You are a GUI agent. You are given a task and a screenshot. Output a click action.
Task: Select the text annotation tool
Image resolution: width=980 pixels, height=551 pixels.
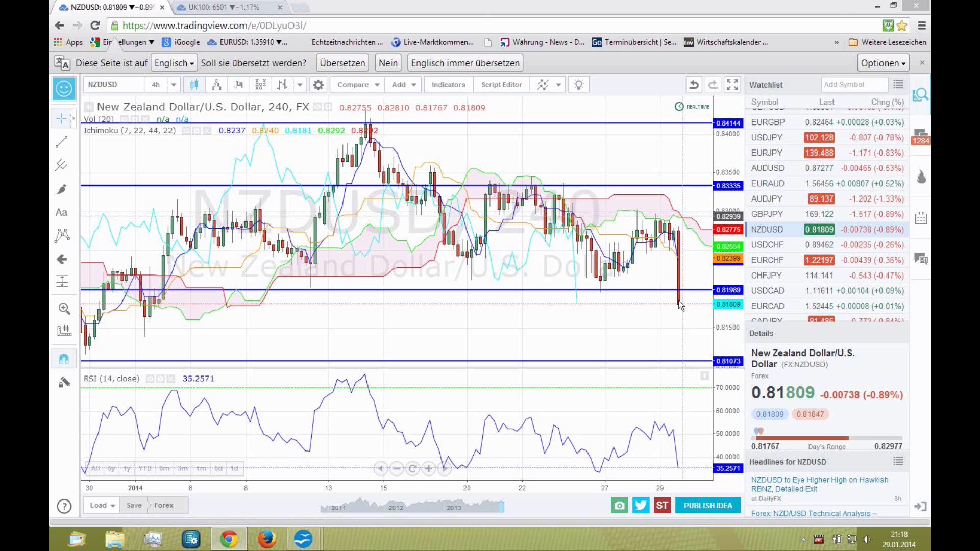tap(61, 212)
